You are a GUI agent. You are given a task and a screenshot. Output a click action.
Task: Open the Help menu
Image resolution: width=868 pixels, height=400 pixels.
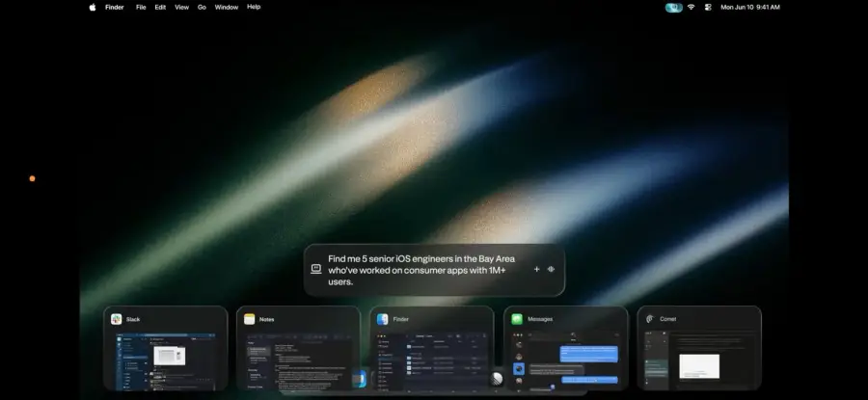[254, 7]
